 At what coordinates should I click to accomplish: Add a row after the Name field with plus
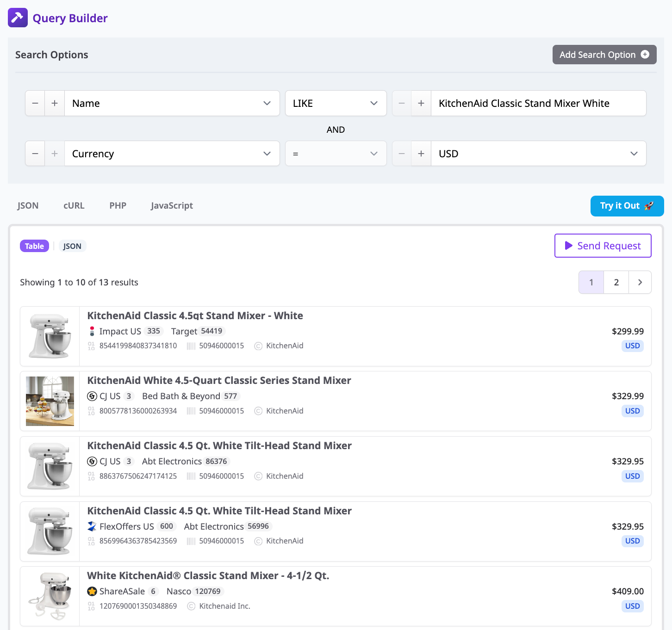pyautogui.click(x=55, y=103)
